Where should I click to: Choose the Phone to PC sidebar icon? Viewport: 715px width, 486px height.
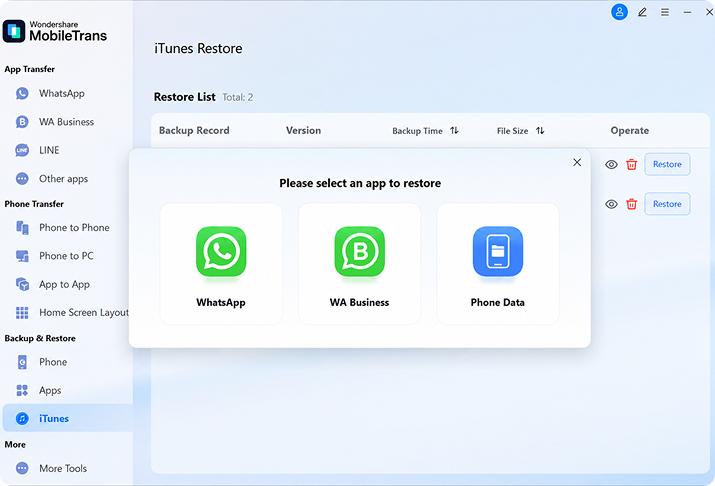22,256
